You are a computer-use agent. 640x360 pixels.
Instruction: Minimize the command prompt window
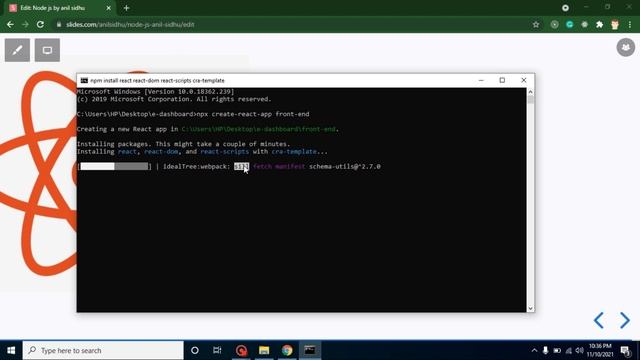tap(481, 80)
